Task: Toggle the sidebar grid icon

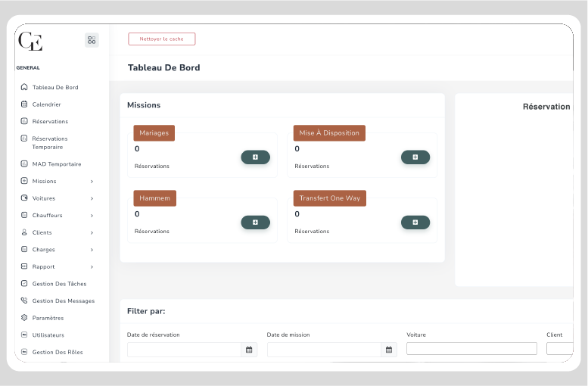Action: coord(92,40)
